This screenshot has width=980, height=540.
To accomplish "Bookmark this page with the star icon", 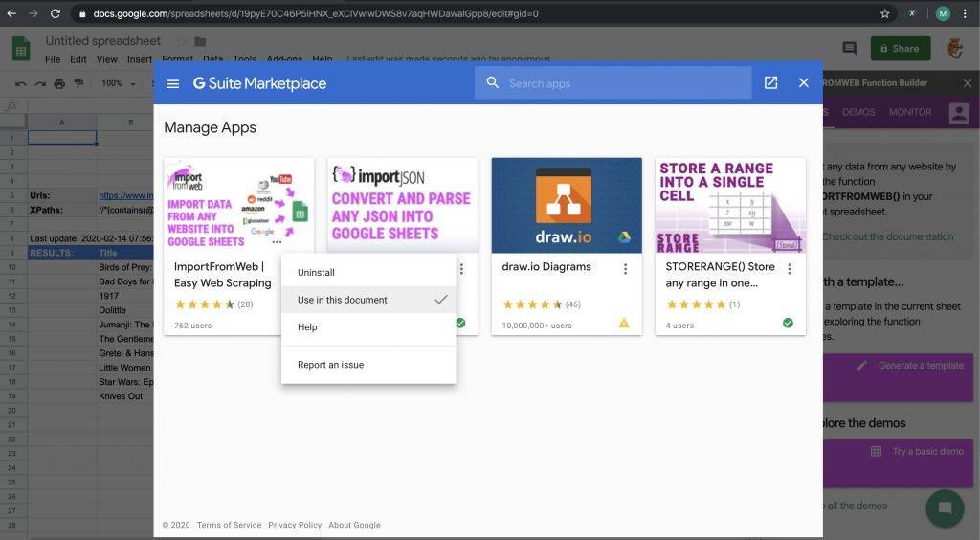I will pos(884,13).
